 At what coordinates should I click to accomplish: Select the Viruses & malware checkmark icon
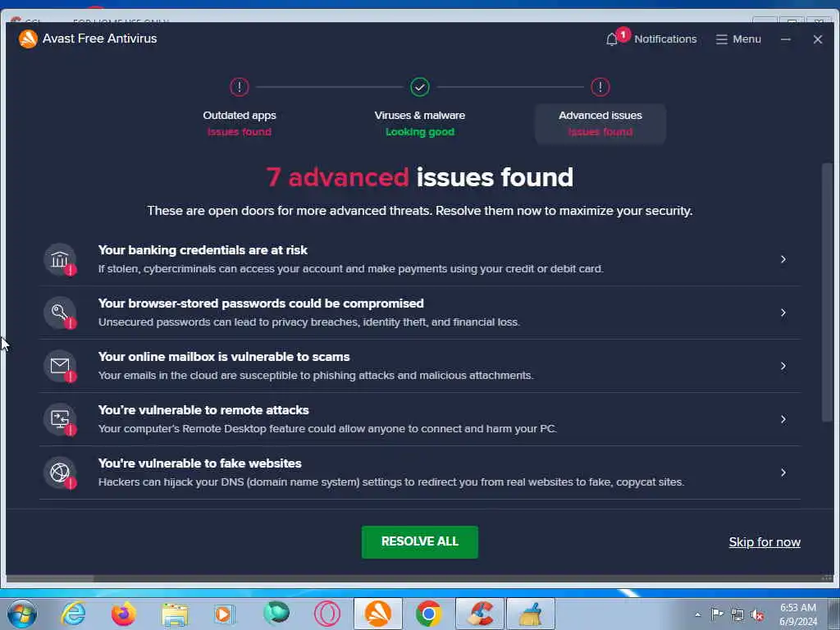click(420, 87)
